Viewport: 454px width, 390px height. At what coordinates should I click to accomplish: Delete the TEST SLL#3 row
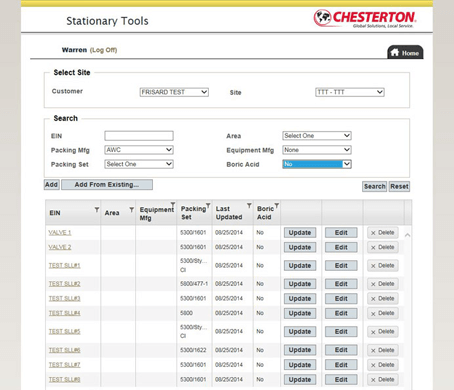coord(383,299)
